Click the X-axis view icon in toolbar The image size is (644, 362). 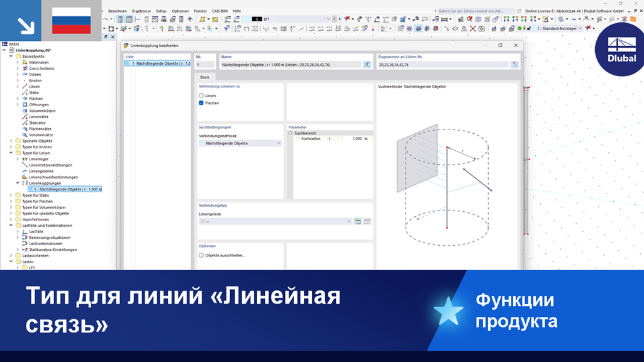[506, 19]
